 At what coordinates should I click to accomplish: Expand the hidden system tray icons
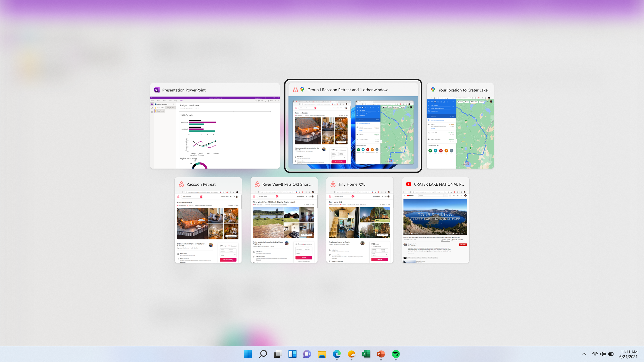[x=584, y=354]
